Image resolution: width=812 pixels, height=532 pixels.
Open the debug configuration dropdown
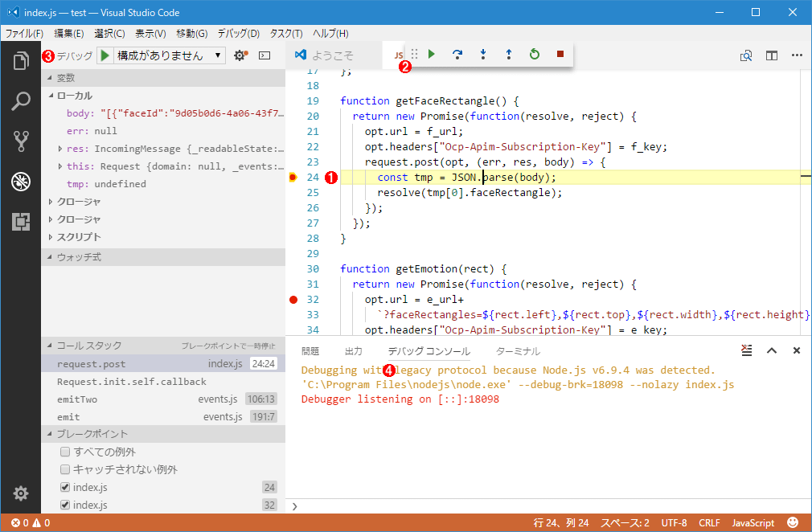[x=170, y=55]
